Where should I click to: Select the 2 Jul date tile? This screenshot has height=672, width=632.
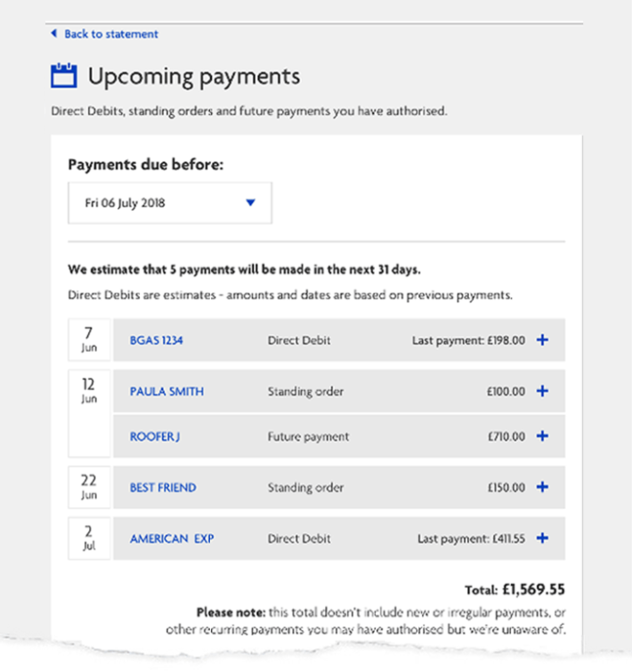(89, 538)
